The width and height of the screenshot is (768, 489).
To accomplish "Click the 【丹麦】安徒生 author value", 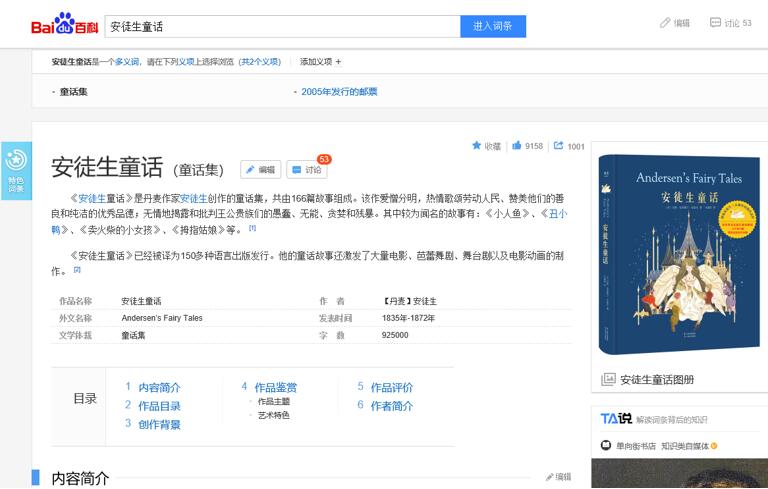I will point(409,301).
